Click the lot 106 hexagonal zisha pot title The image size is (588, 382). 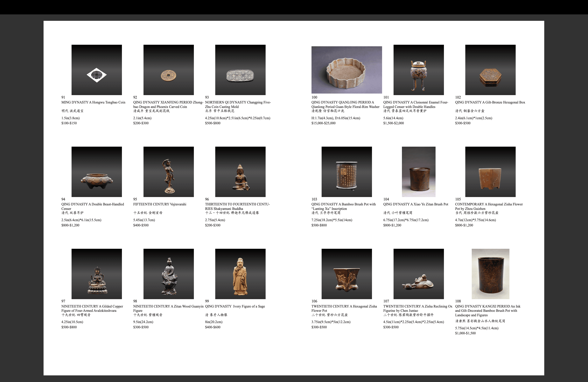tap(344, 306)
